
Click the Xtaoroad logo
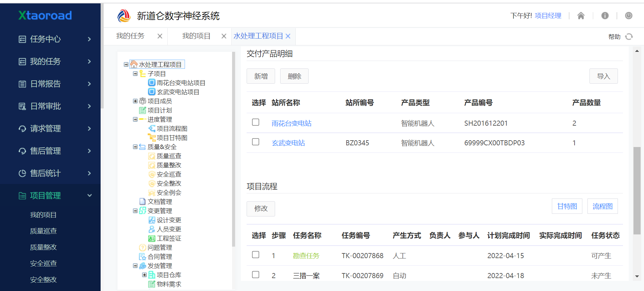[x=45, y=15]
